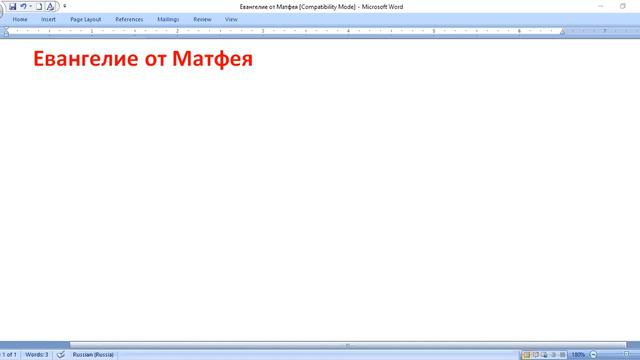Click the page number indicator '1 of 1'
Image resolution: width=640 pixels, height=360 pixels.
[9, 355]
